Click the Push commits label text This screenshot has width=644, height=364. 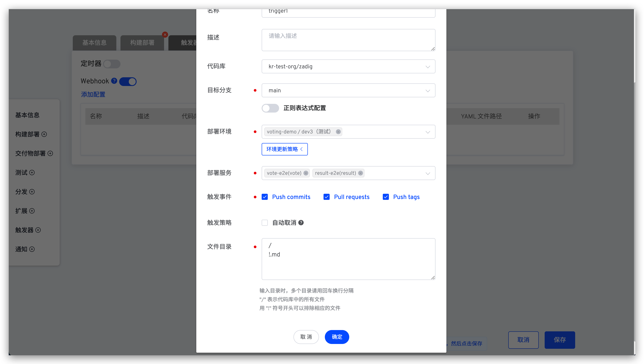291,197
